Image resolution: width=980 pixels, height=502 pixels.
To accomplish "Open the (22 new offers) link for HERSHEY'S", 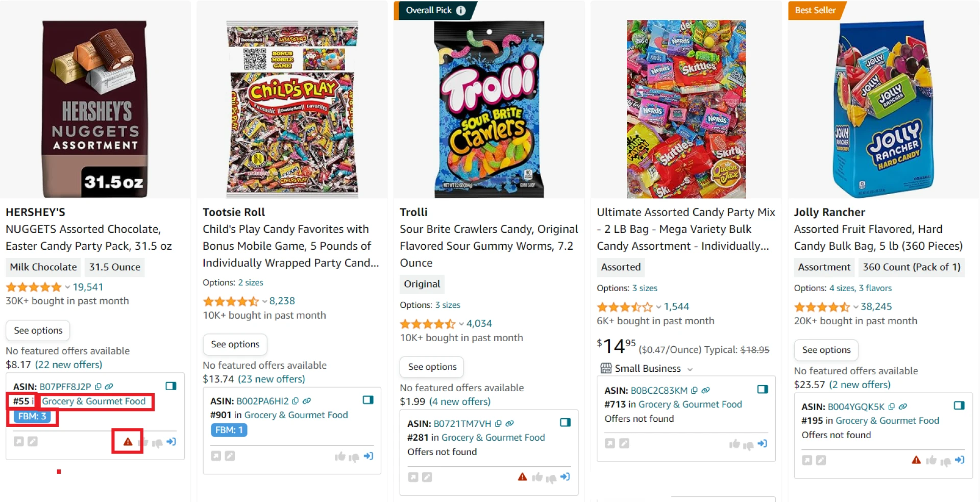I will (x=68, y=365).
